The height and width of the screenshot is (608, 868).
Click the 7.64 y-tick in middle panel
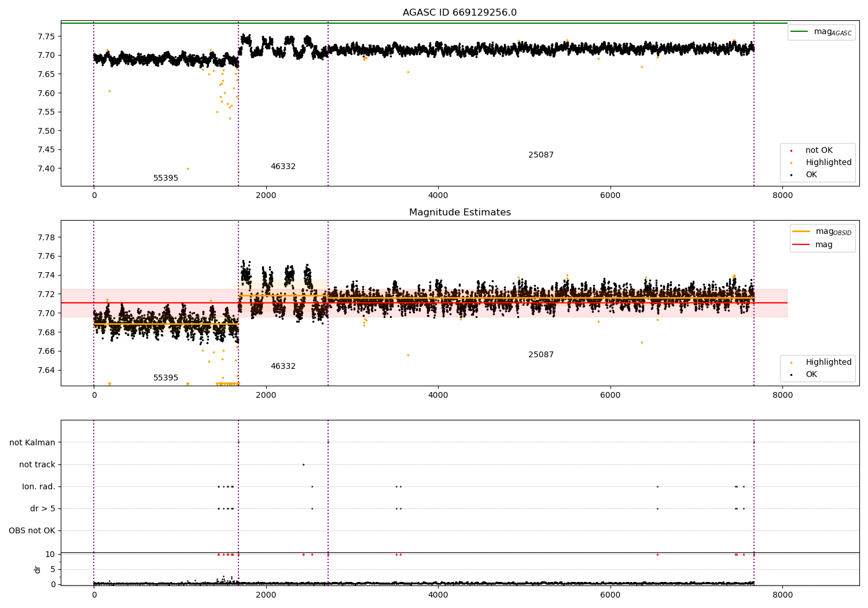[46, 371]
